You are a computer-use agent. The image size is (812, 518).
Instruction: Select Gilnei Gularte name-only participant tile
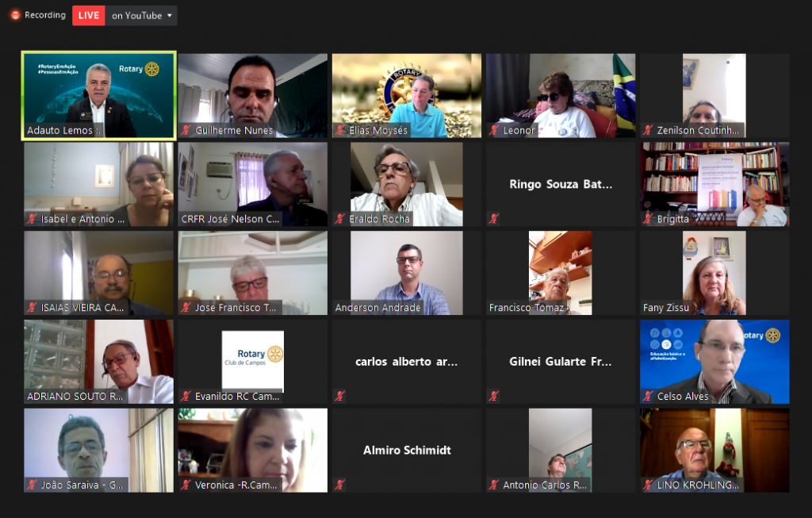(560, 361)
